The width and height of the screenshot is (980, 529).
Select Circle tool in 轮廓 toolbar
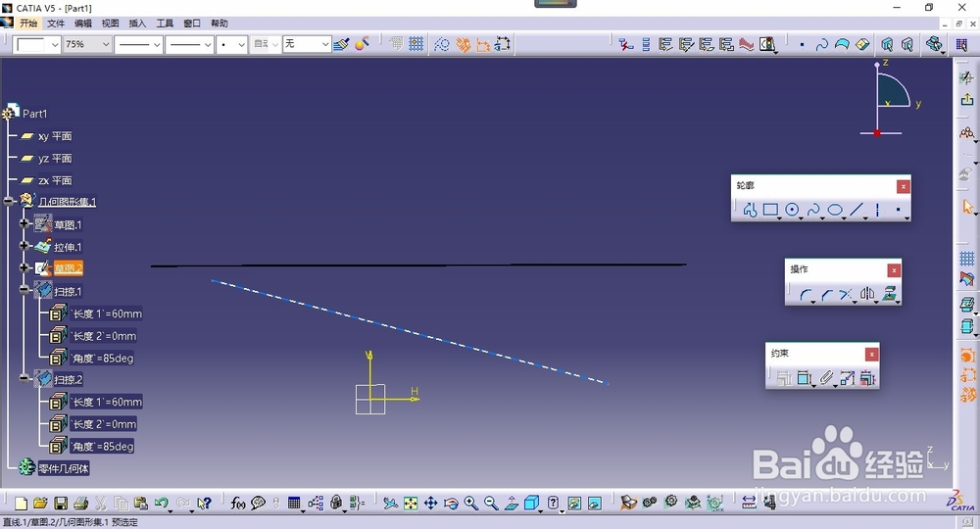point(792,210)
